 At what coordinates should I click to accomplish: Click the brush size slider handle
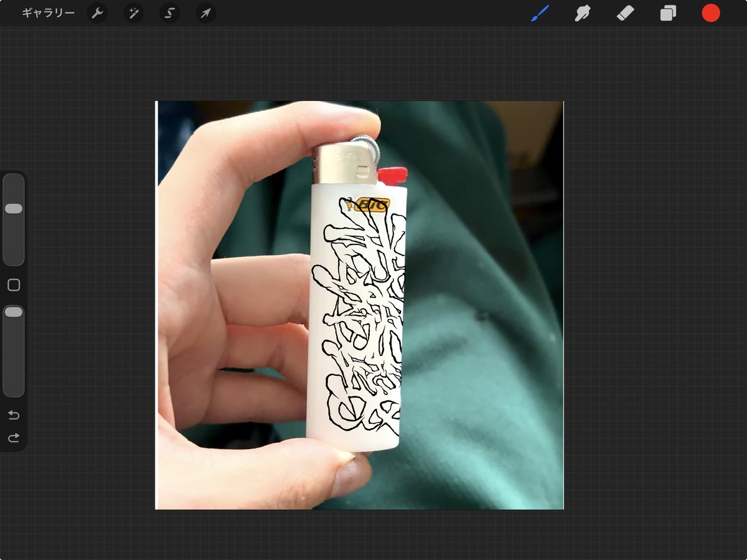[14, 208]
